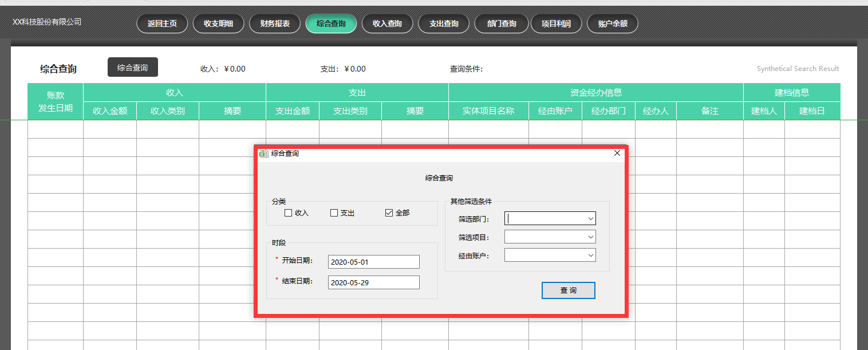Click the 综合查询 dialog title bar icon
This screenshot has width=868, height=350.
(x=263, y=153)
